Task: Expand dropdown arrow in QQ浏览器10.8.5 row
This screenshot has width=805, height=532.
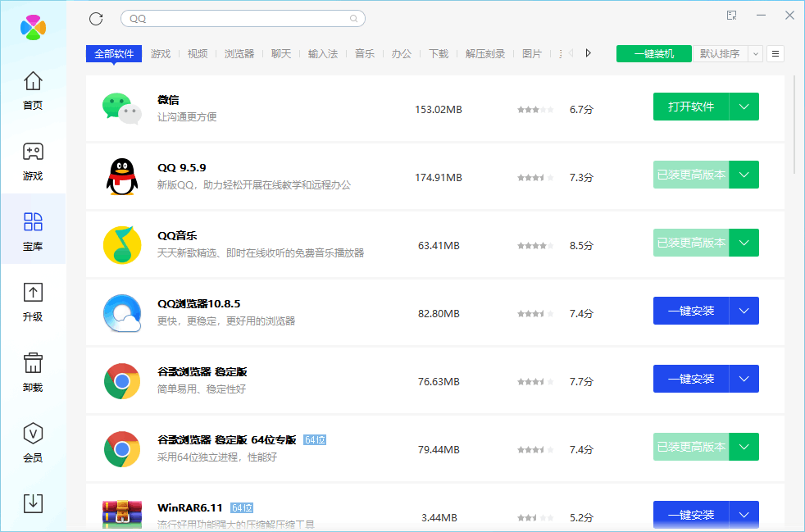Action: [x=744, y=311]
